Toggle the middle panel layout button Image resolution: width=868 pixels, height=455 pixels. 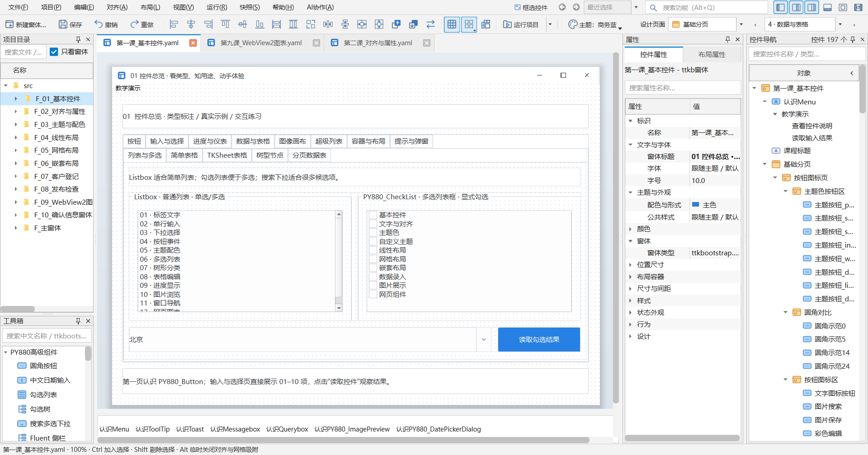click(x=797, y=7)
